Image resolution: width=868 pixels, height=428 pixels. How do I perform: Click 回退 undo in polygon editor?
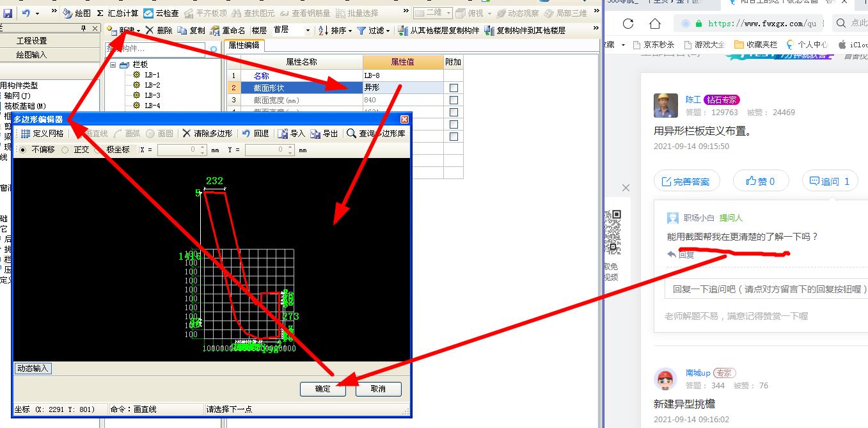pos(255,134)
